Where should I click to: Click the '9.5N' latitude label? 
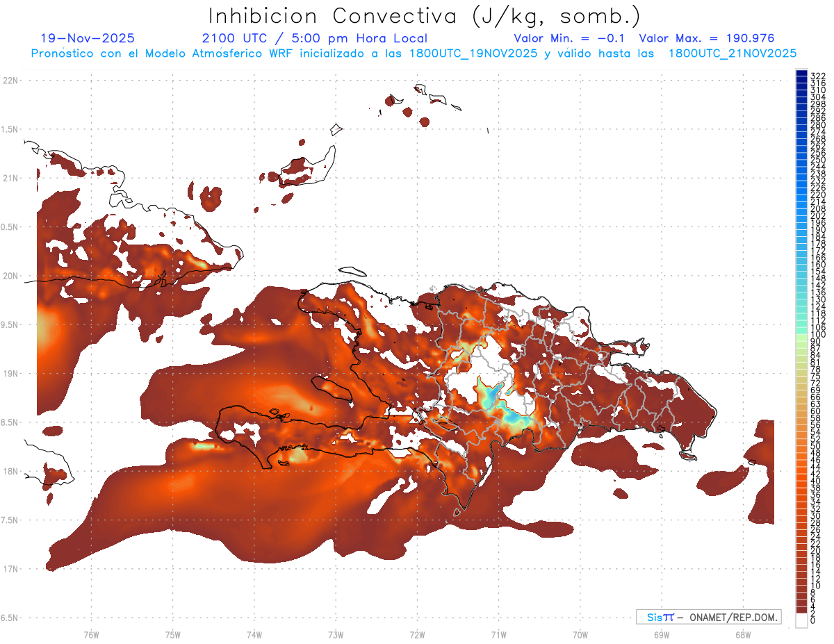pos(10,324)
